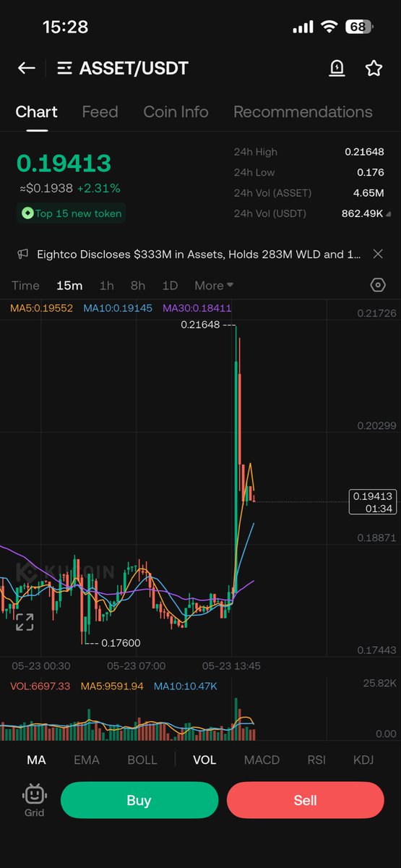This screenshot has height=868, width=401.
Task: Tap the 15:28 clock in status bar
Action: click(x=65, y=27)
